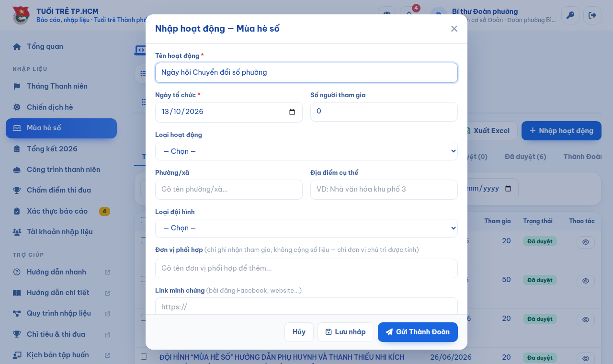Open the notifications bell with badge 4
Screen dimensions: 613x364
(409, 14)
